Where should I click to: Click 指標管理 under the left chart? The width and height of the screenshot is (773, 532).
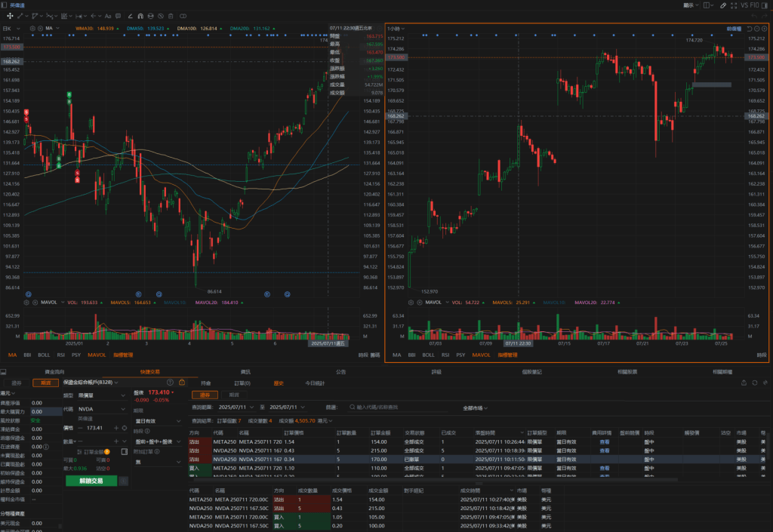pyautogui.click(x=123, y=354)
